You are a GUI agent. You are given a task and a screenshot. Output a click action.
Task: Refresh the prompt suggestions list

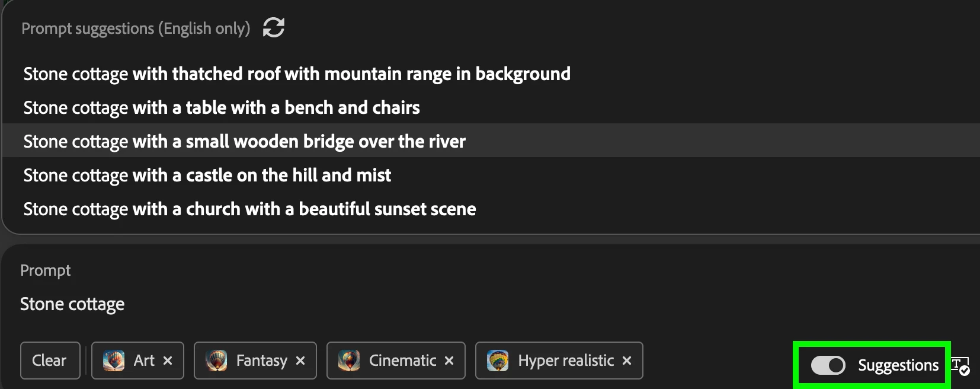click(274, 27)
